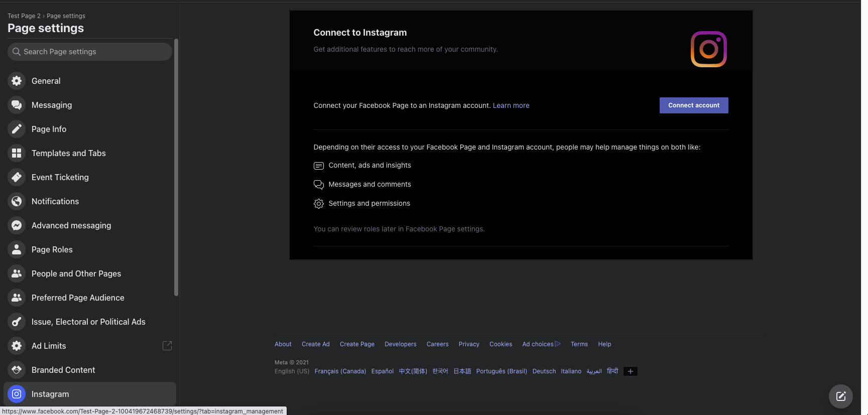Click Test Page 2 breadcrumb
The height and width of the screenshot is (415, 868).
click(x=24, y=16)
